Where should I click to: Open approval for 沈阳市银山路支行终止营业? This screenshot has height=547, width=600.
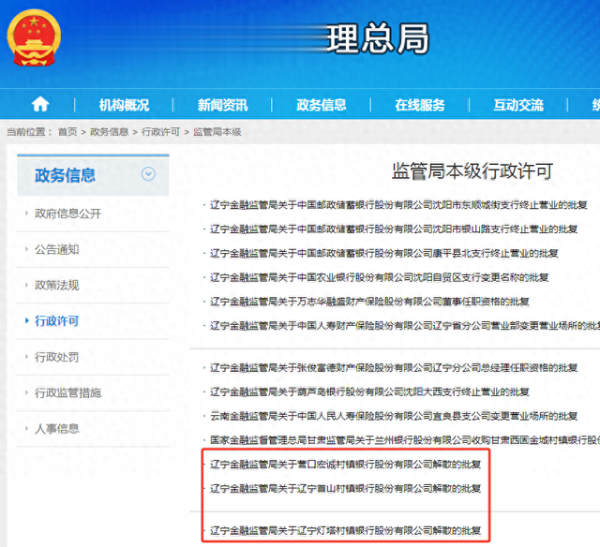coord(394,229)
